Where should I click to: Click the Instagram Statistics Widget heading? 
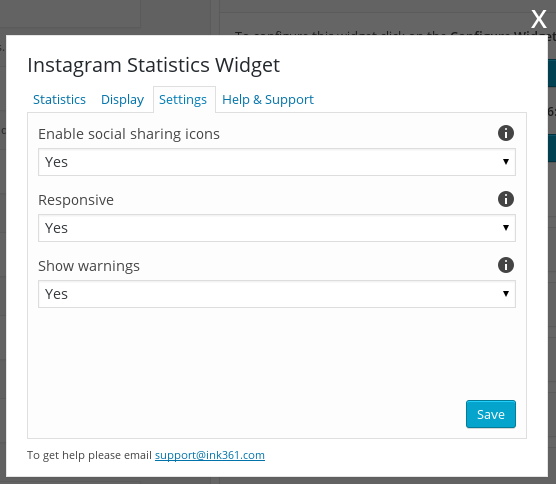point(154,65)
